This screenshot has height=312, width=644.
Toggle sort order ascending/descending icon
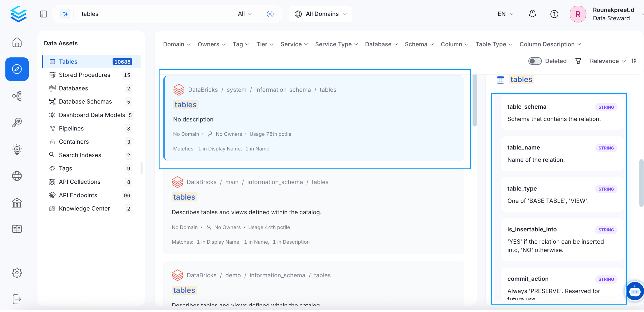point(633,61)
